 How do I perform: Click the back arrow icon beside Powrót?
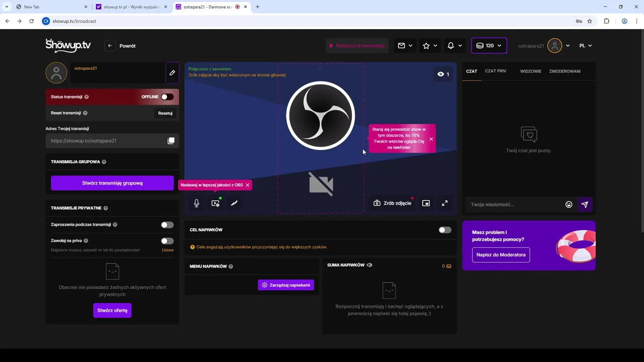pos(110,46)
